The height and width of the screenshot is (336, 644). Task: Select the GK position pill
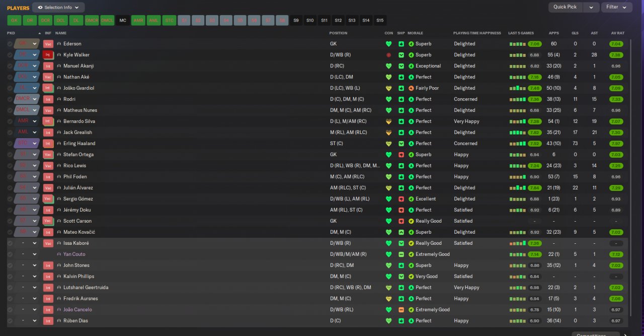point(14,20)
